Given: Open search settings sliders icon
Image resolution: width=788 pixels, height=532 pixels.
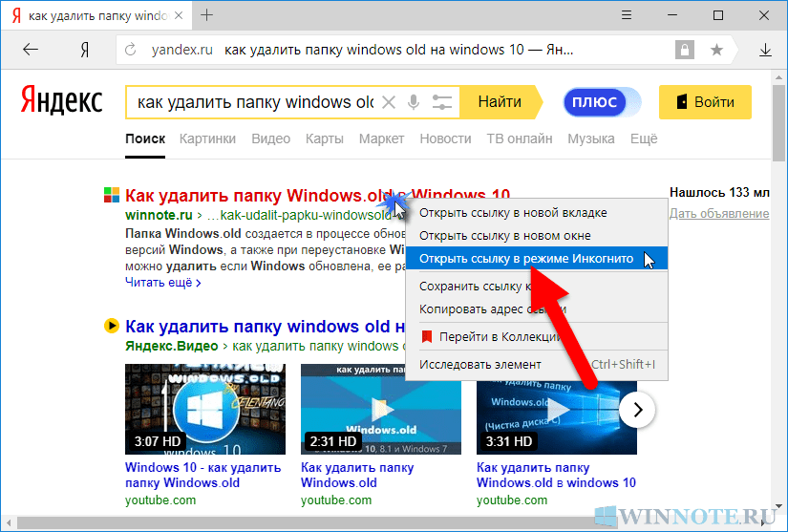Looking at the screenshot, I should click(441, 102).
